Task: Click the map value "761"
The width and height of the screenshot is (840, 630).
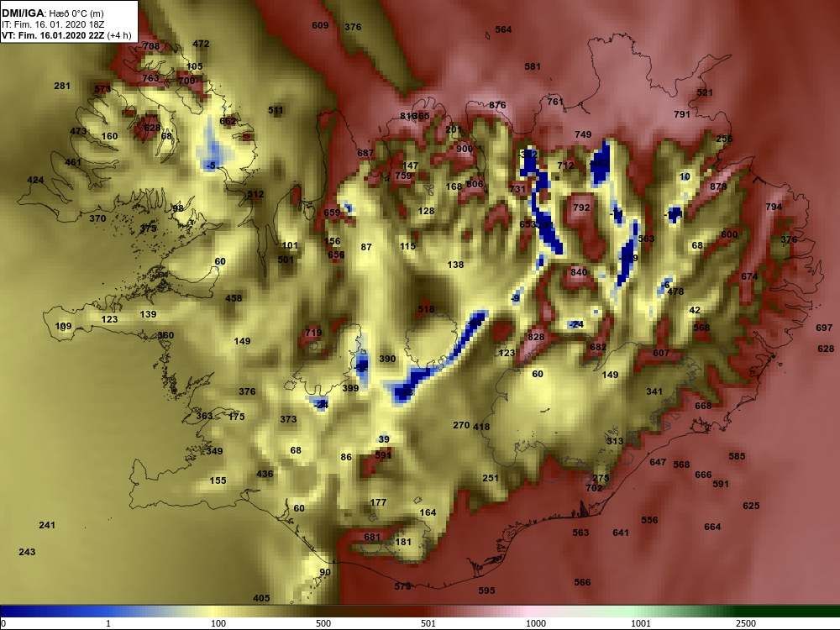Action: click(555, 102)
